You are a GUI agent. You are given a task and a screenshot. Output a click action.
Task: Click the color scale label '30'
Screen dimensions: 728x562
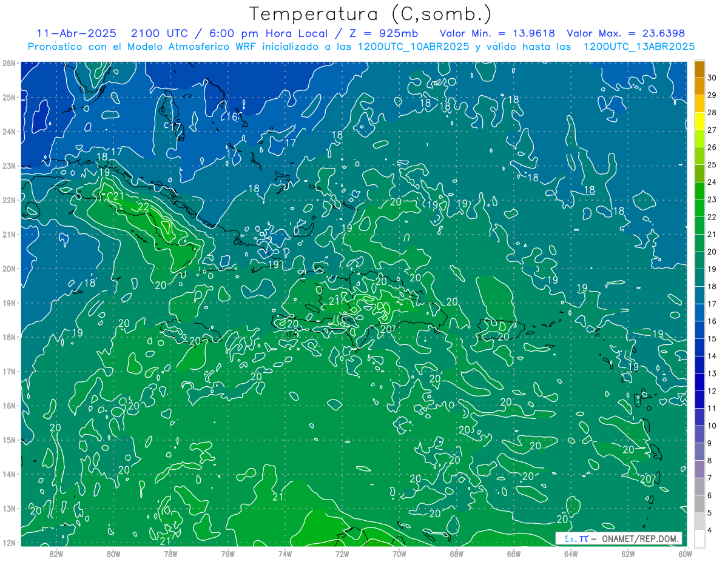pos(712,78)
